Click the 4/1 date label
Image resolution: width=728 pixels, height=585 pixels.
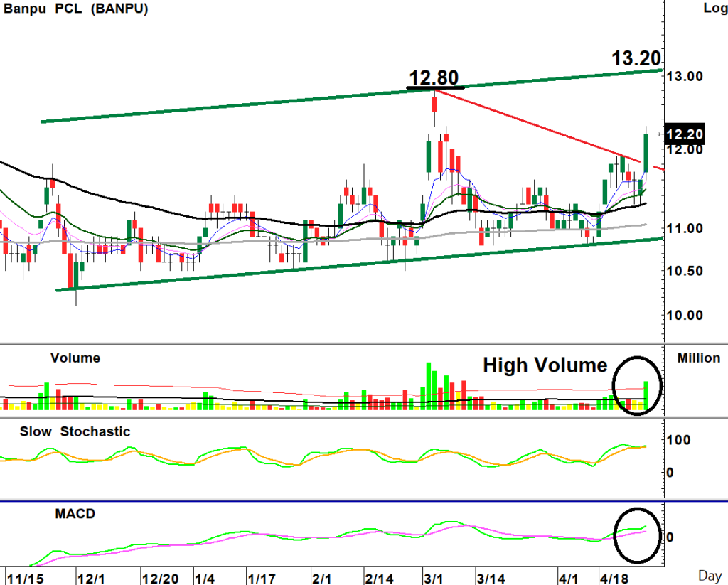point(568,579)
